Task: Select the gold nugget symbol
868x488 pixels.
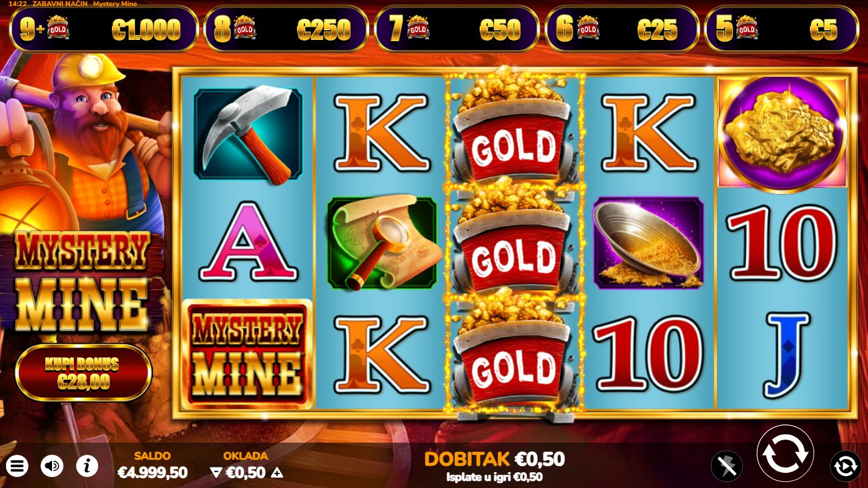Action: (783, 134)
